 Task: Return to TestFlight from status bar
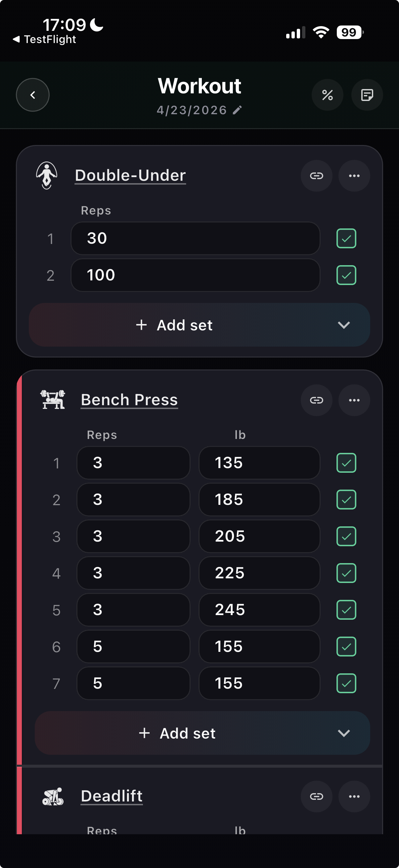44,39
